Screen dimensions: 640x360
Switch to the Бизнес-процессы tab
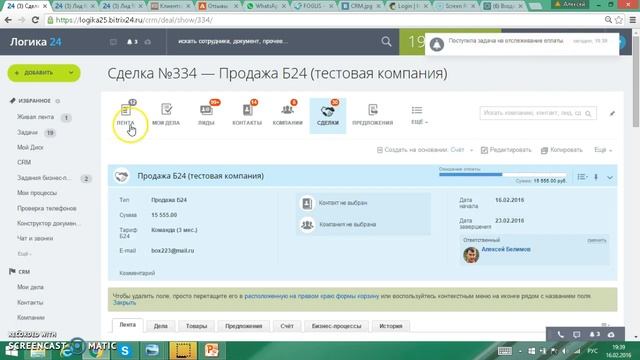[336, 326]
